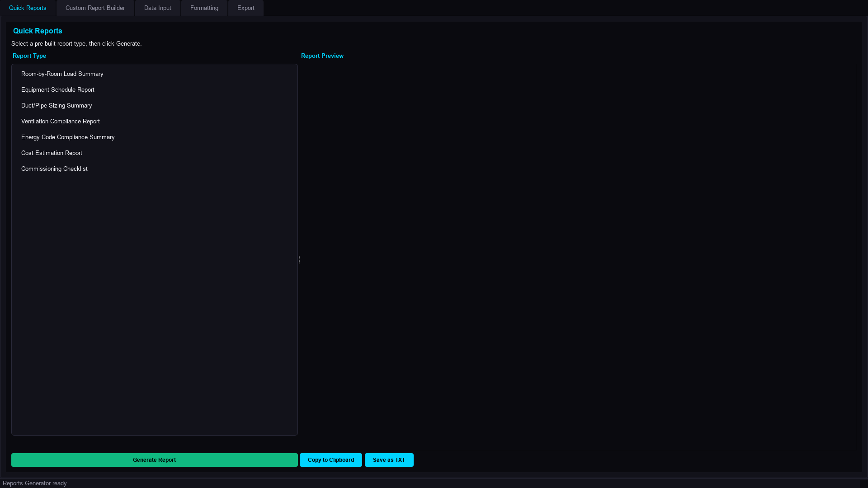Pick Energy Code Compliance Summary
This screenshot has width=868, height=488.
pyautogui.click(x=154, y=137)
